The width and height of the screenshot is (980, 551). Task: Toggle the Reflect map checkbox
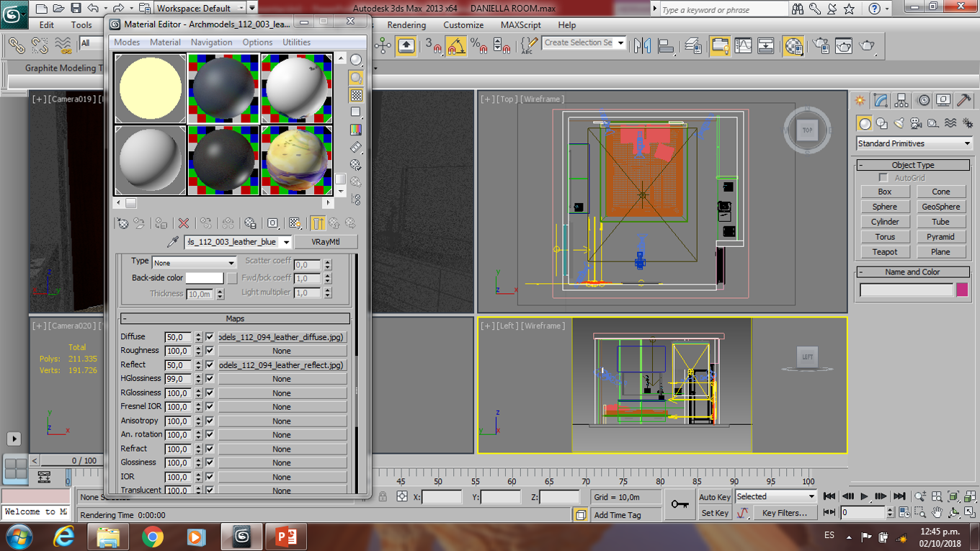(x=210, y=365)
